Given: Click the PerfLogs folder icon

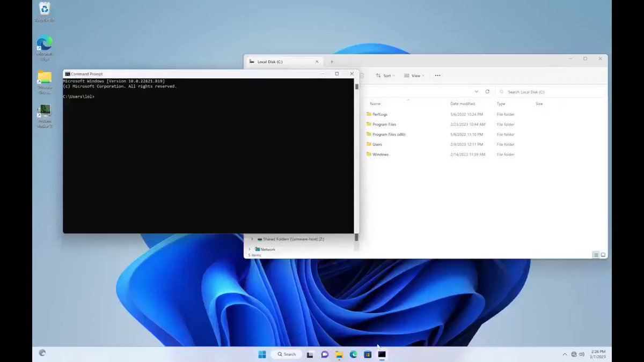Looking at the screenshot, I should 369,114.
